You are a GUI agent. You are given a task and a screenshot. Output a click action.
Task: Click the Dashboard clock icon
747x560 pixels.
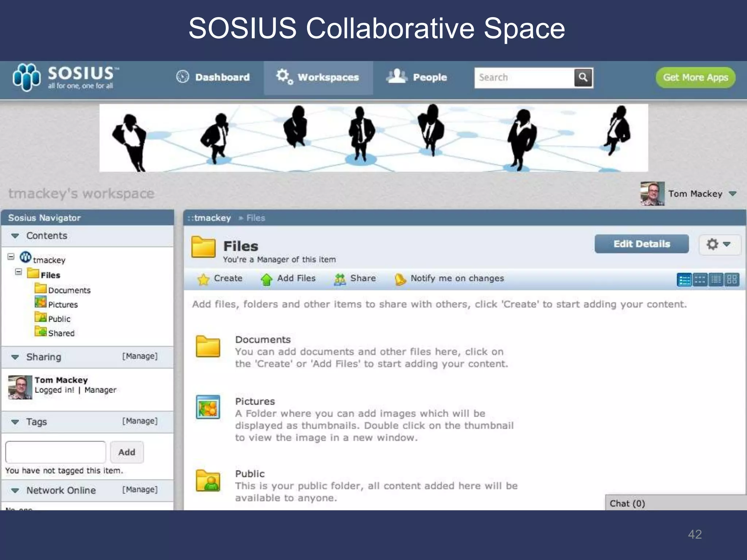(182, 77)
